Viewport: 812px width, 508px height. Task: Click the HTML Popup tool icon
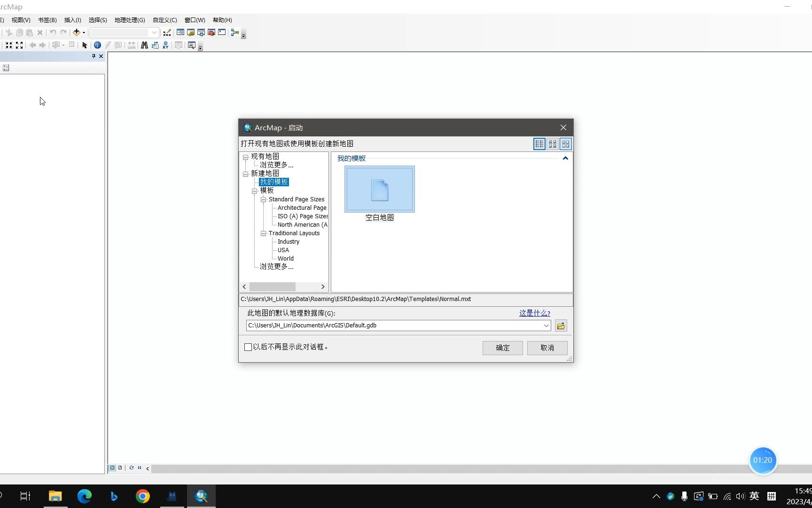tap(118, 45)
